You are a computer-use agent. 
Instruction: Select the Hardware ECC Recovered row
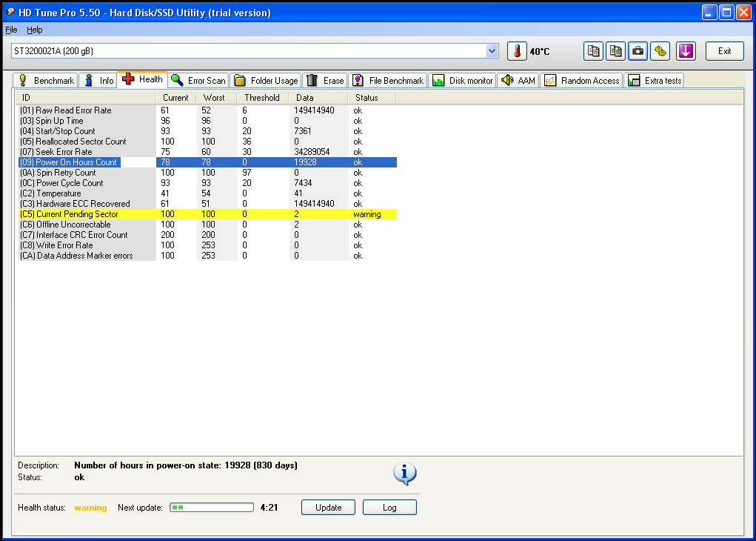pos(207,204)
